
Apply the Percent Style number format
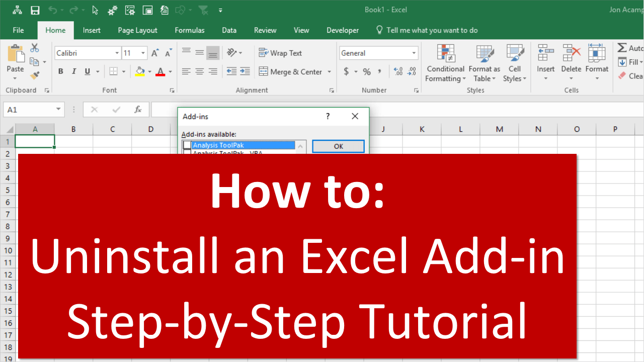pyautogui.click(x=367, y=71)
